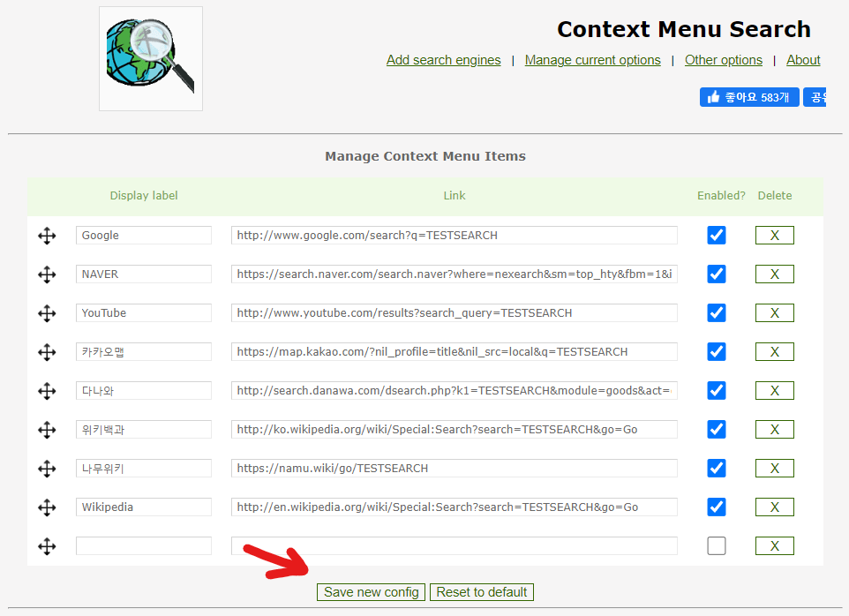Edit the 위키백과 display label field
The image size is (849, 616).
pyautogui.click(x=144, y=430)
